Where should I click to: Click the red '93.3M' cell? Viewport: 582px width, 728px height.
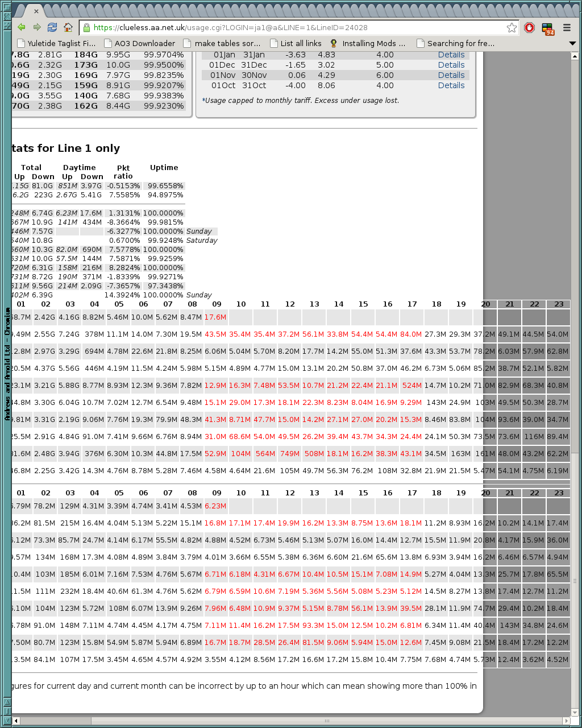coord(313,626)
